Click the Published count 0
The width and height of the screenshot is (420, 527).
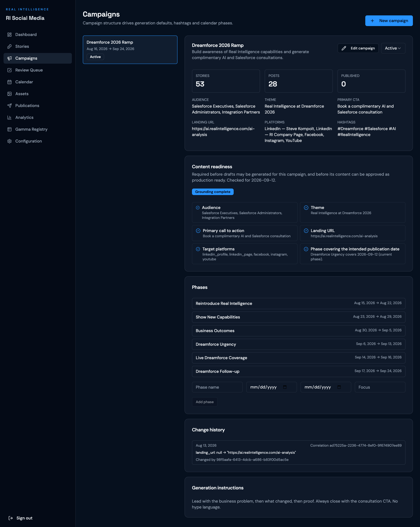[344, 84]
